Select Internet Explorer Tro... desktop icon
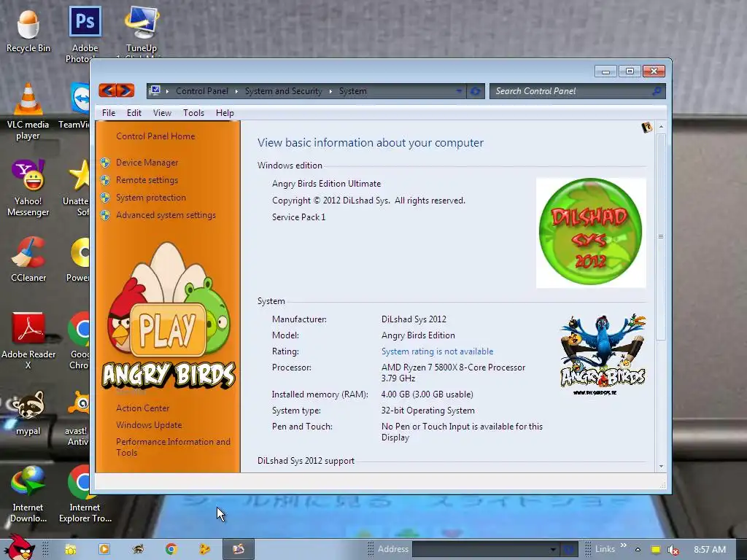Screen dimensions: 747x560 (x=85, y=495)
